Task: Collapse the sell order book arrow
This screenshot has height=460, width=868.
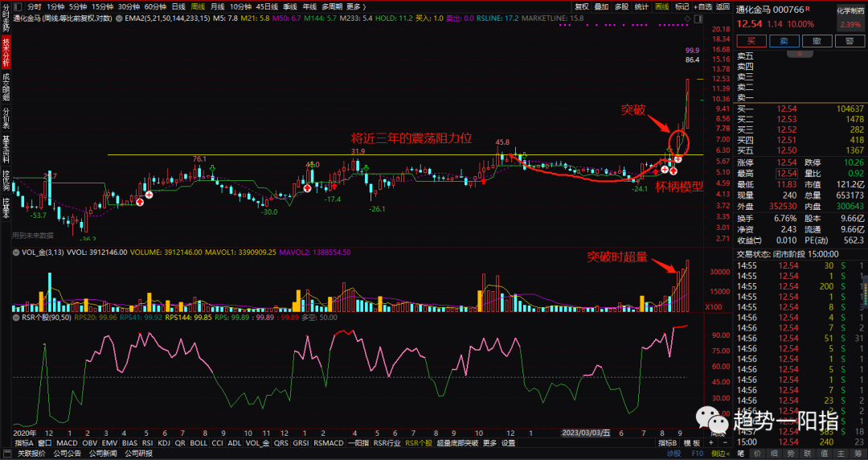Action: 800,54
